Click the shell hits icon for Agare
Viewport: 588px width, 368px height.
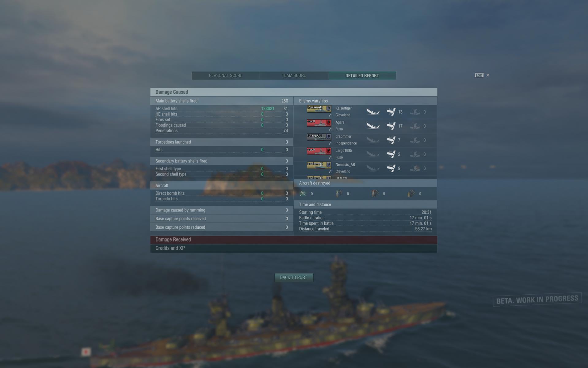coord(391,126)
